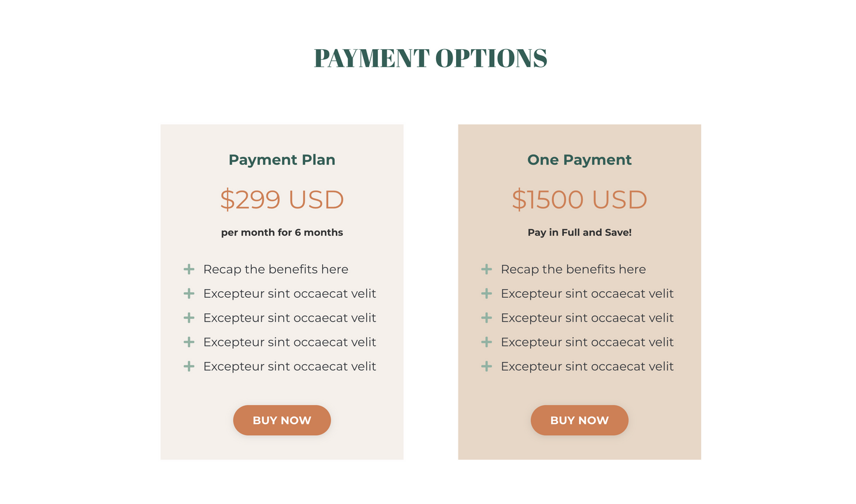Click the PAYMENT OPTIONS heading
Viewport: 856px width, 504px height.
[430, 58]
